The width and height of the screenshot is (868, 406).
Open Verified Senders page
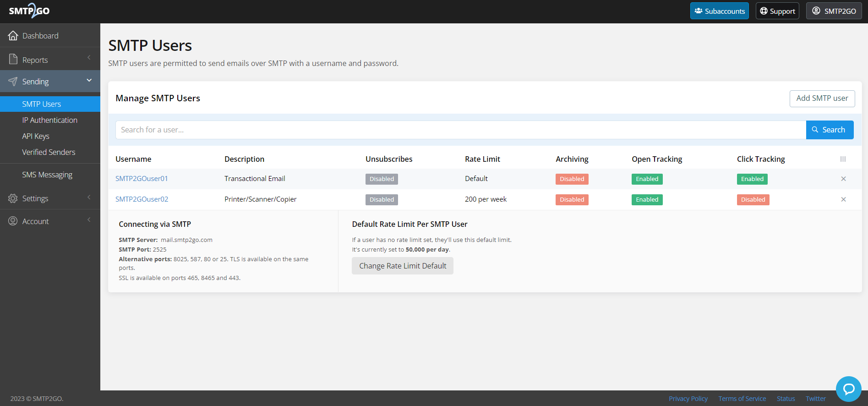(x=49, y=152)
